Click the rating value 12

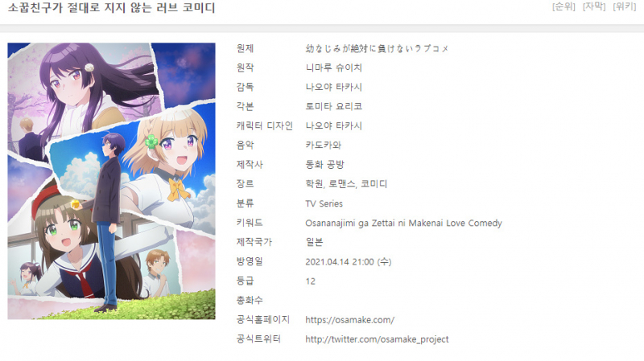[311, 281]
